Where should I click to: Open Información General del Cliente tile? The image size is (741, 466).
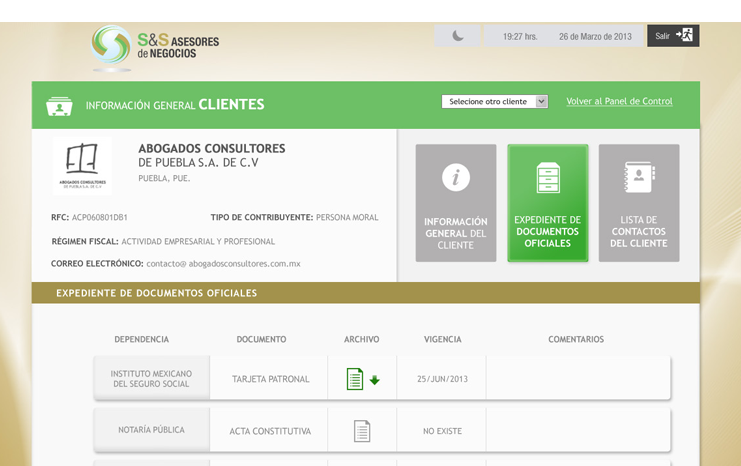[456, 203]
